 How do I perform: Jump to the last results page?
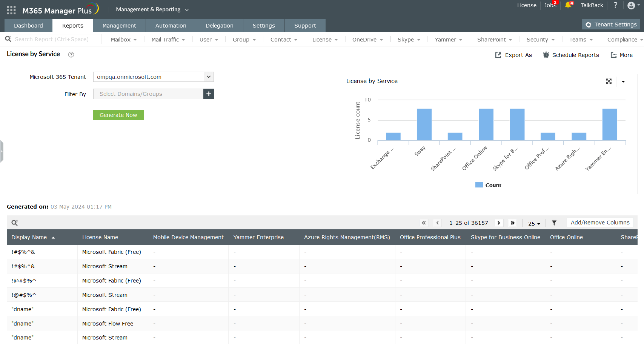[512, 223]
